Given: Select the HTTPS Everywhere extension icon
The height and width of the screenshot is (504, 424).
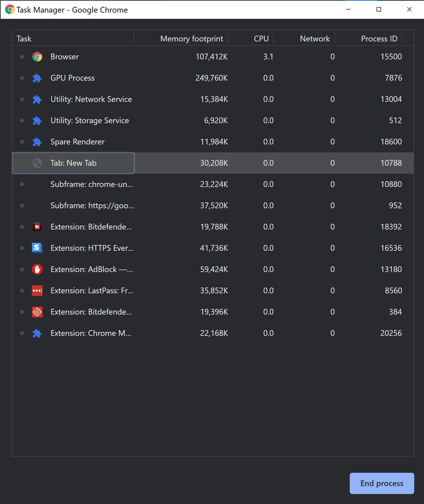Looking at the screenshot, I should point(37,248).
